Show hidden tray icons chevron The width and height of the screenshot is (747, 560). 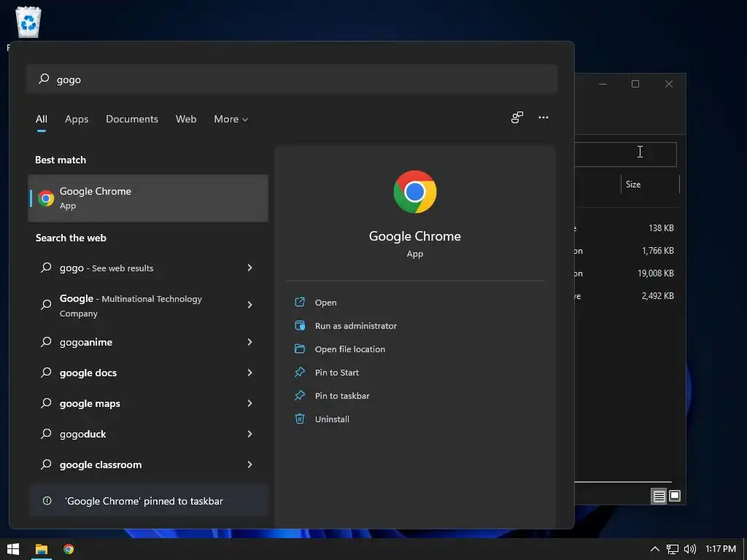click(x=655, y=549)
